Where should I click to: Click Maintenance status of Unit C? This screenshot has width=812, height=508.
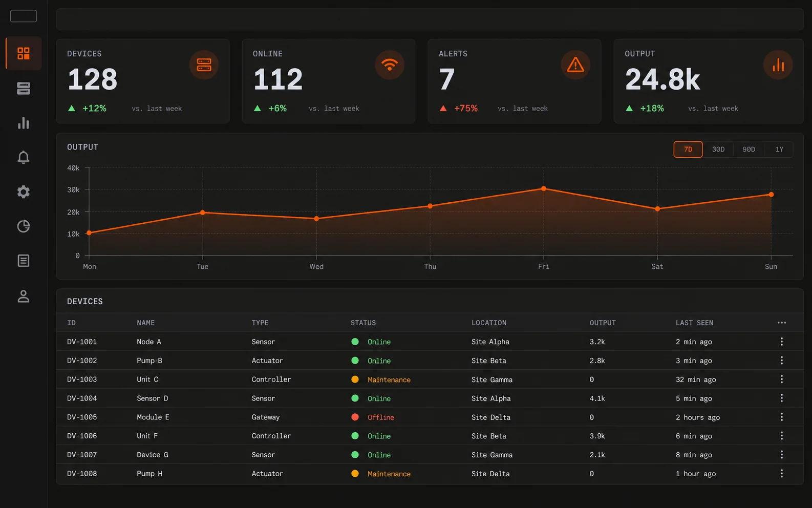tap(389, 379)
